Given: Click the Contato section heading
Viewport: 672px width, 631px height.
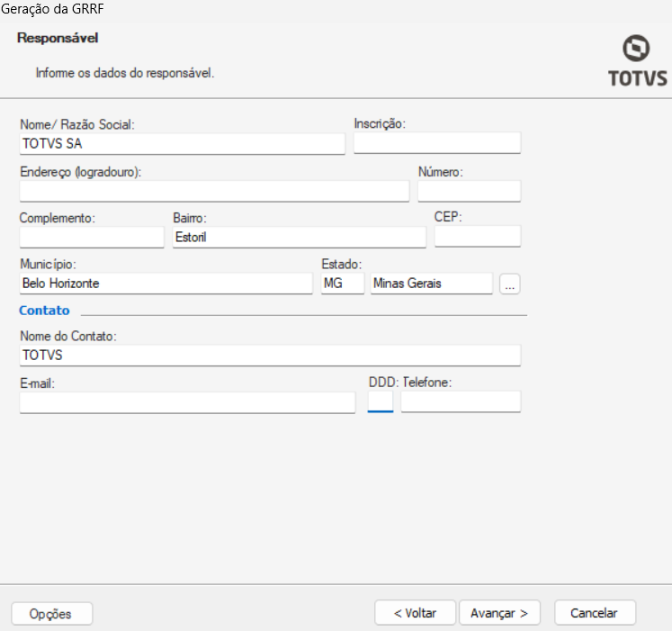Looking at the screenshot, I should click(x=44, y=311).
